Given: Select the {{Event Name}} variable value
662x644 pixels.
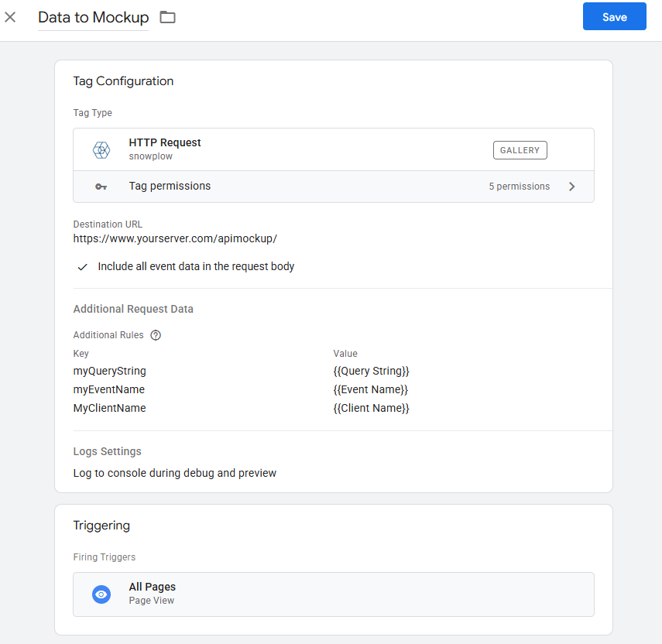Looking at the screenshot, I should 370,390.
